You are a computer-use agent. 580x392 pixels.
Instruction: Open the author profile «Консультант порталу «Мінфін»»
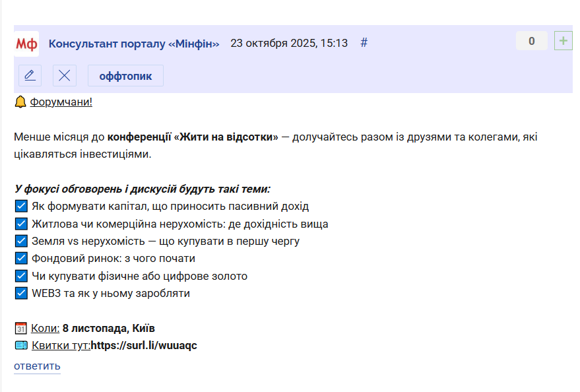pos(134,44)
